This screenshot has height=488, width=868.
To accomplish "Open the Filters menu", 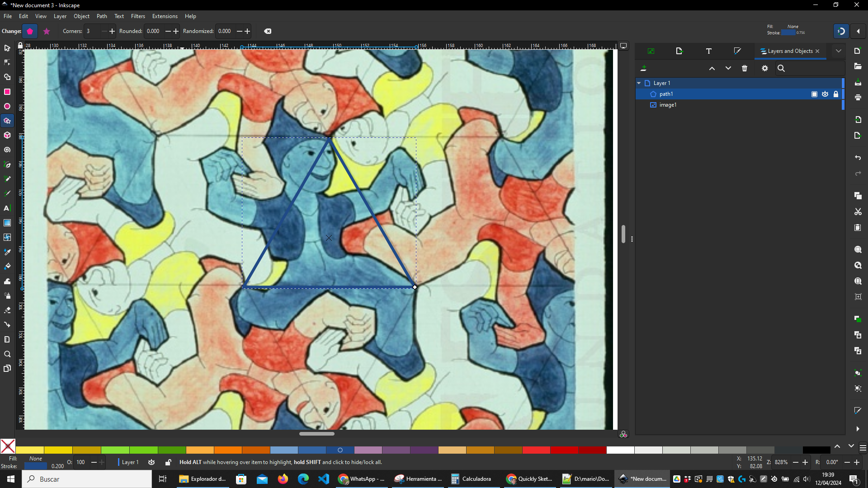I will click(x=138, y=16).
